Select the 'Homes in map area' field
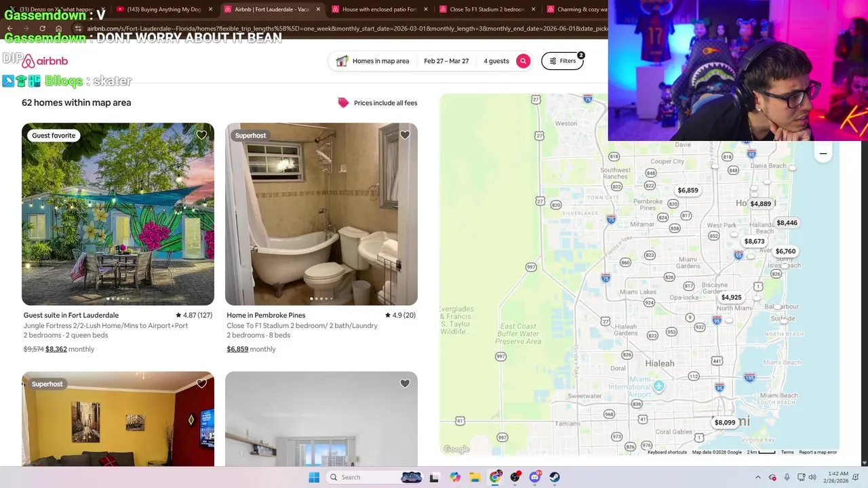The image size is (868, 488). pyautogui.click(x=373, y=61)
